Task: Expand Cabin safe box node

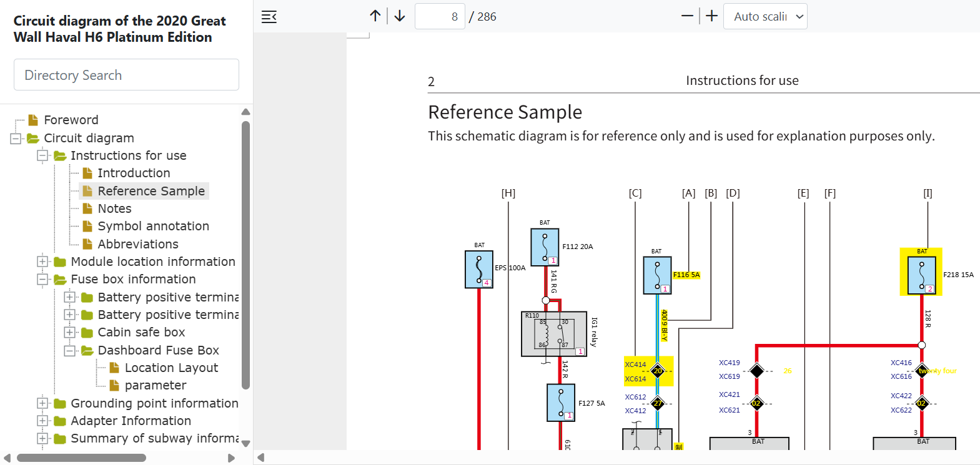Action: pos(70,332)
